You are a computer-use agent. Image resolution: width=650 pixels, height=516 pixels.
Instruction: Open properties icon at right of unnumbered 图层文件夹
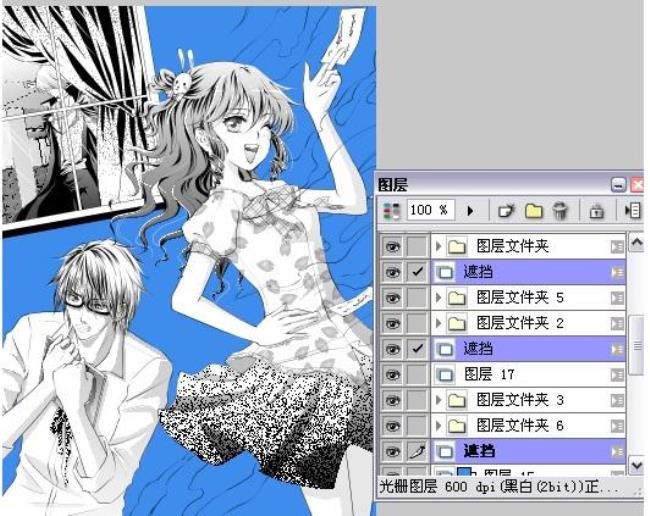[617, 247]
